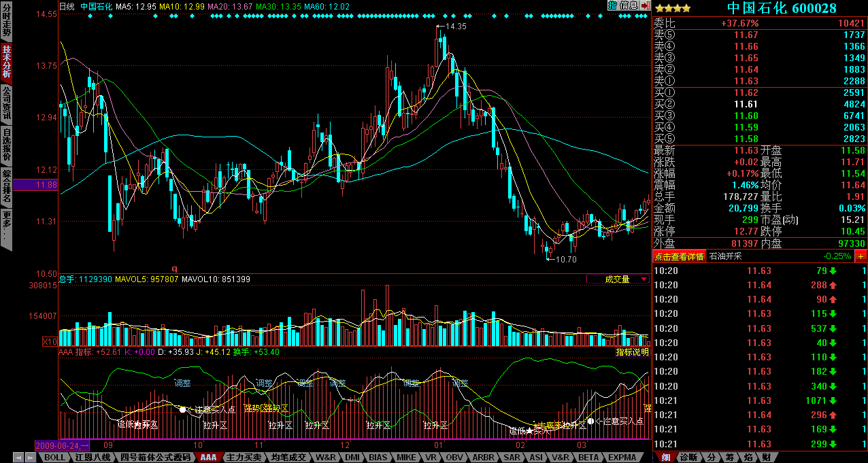This screenshot has height=463, width=868.
Task: Click MA60: 12.02 label in chart header
Action: point(327,6)
